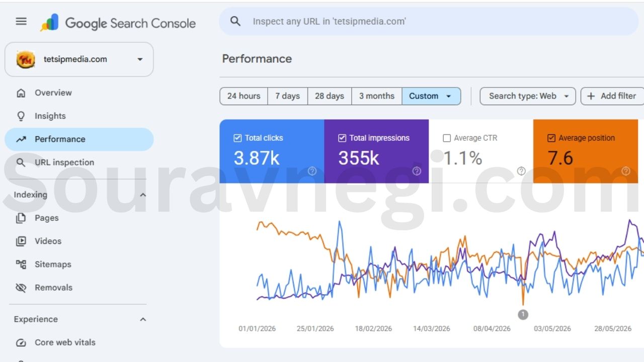
Task: Enable the Average CTR checkbox
Action: pyautogui.click(x=447, y=138)
